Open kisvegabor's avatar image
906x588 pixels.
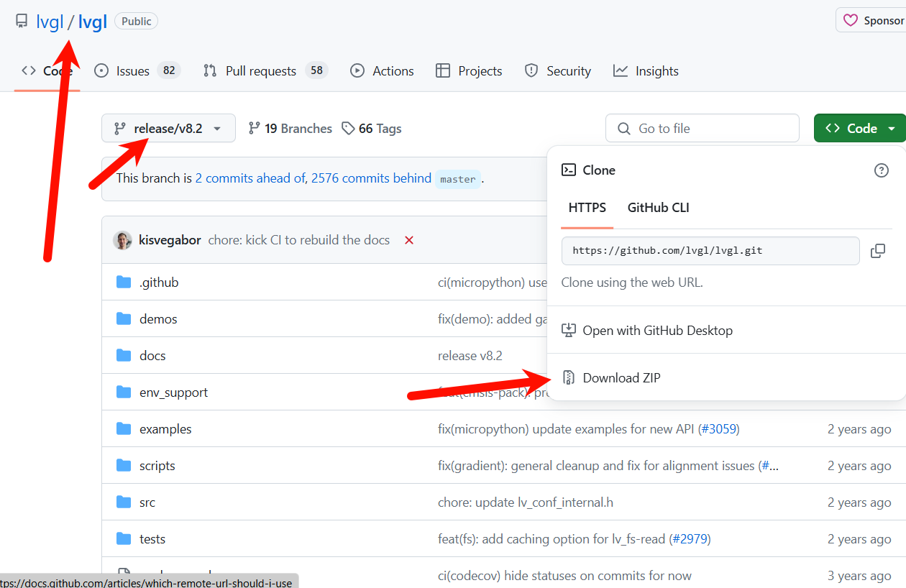tap(123, 240)
